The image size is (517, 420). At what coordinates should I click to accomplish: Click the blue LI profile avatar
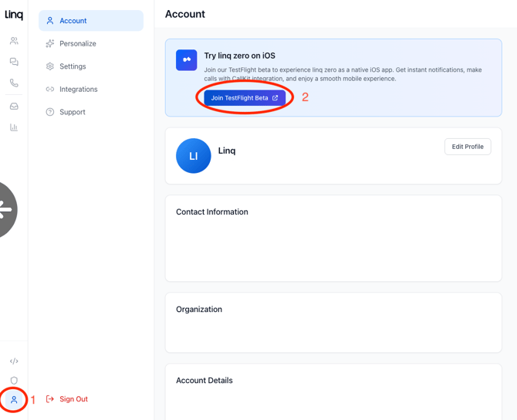tap(194, 156)
